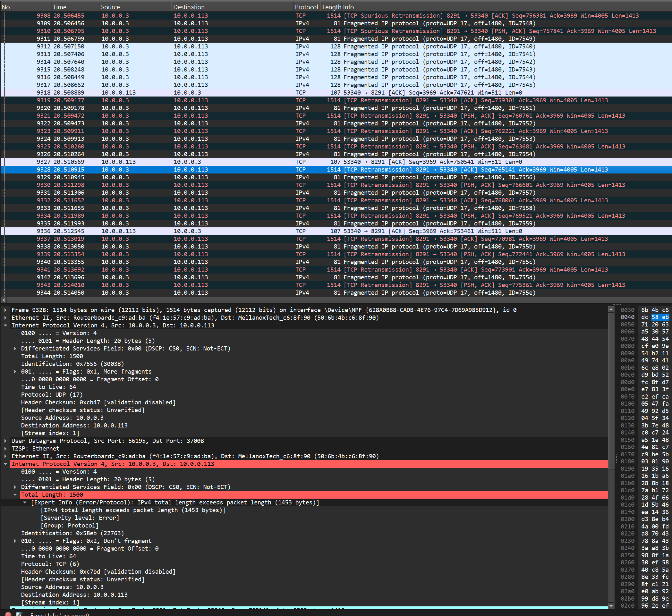Sort by Info column header
Image resolution: width=672 pixels, height=616 pixels.
tap(507, 7)
